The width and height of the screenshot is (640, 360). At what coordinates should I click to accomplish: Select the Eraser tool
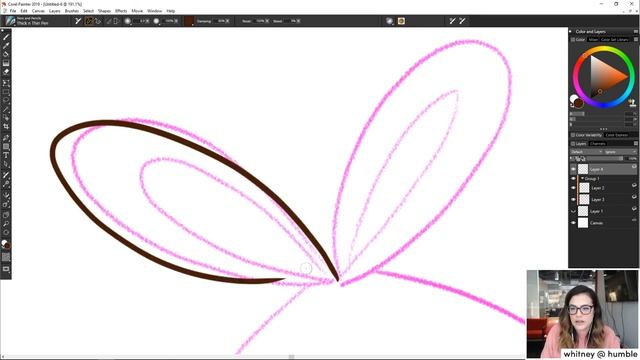(6, 72)
